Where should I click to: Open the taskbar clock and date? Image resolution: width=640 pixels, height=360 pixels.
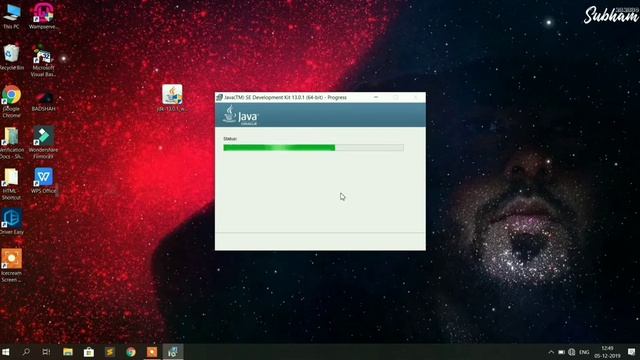pos(607,352)
